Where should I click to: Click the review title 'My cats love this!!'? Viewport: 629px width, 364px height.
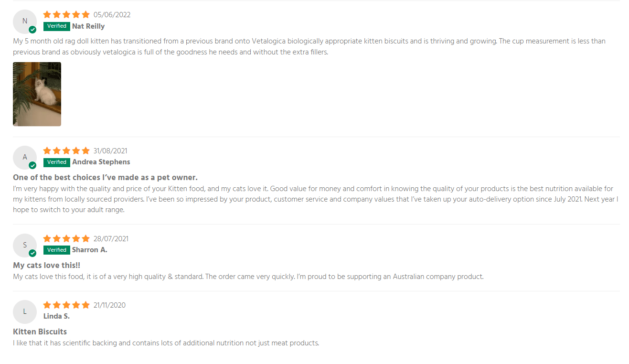47,265
